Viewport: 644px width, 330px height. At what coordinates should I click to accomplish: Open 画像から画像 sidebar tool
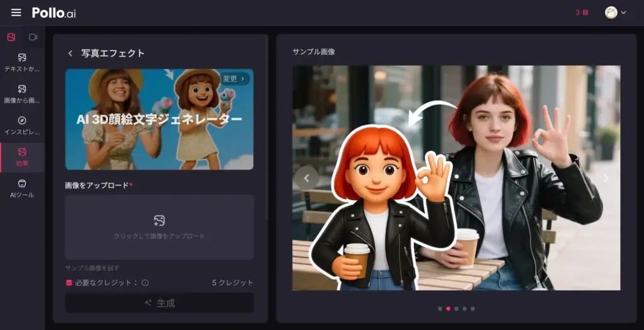[x=22, y=94]
